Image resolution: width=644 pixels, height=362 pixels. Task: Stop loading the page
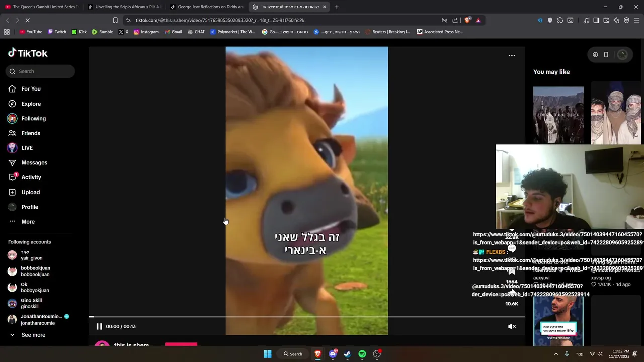[27, 20]
